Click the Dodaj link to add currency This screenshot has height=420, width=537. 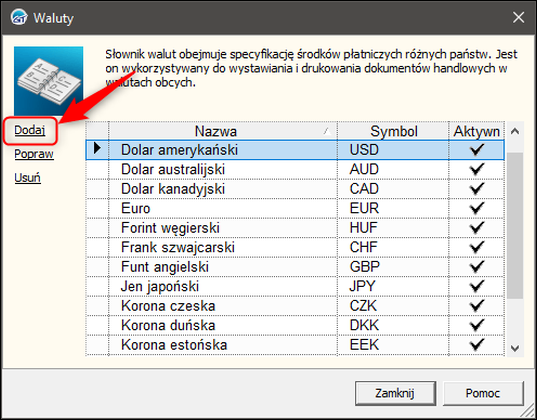(30, 130)
